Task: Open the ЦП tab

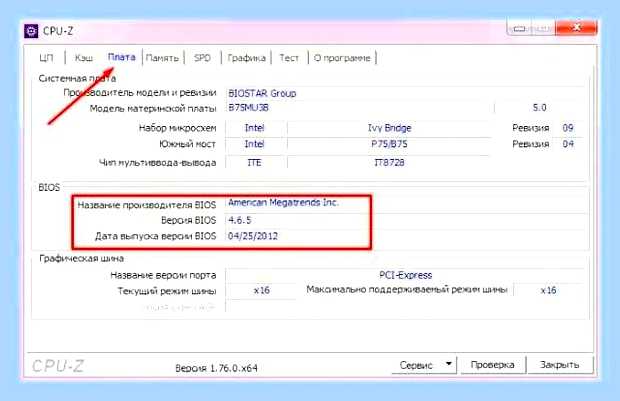Action: [x=47, y=58]
